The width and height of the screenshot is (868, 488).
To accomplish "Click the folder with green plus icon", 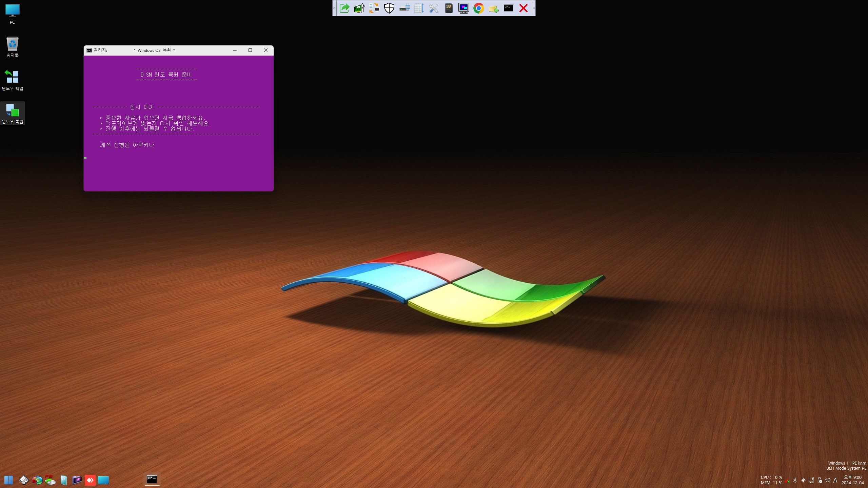I will 494,8.
